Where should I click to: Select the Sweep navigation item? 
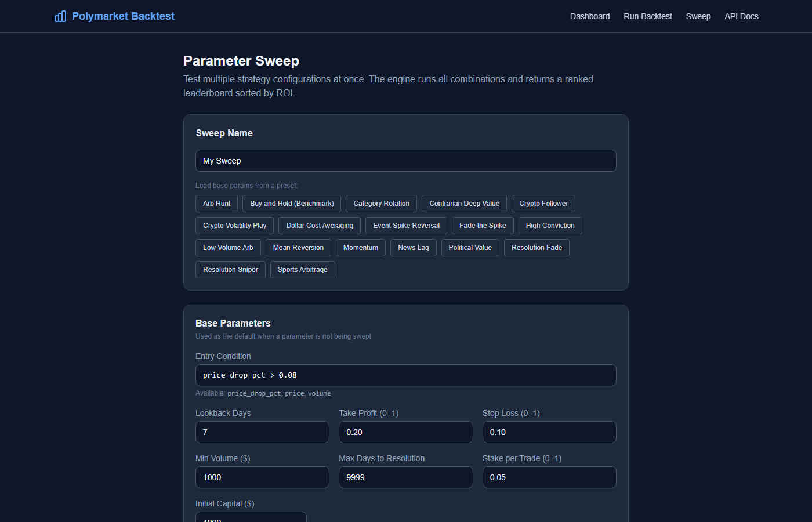698,16
